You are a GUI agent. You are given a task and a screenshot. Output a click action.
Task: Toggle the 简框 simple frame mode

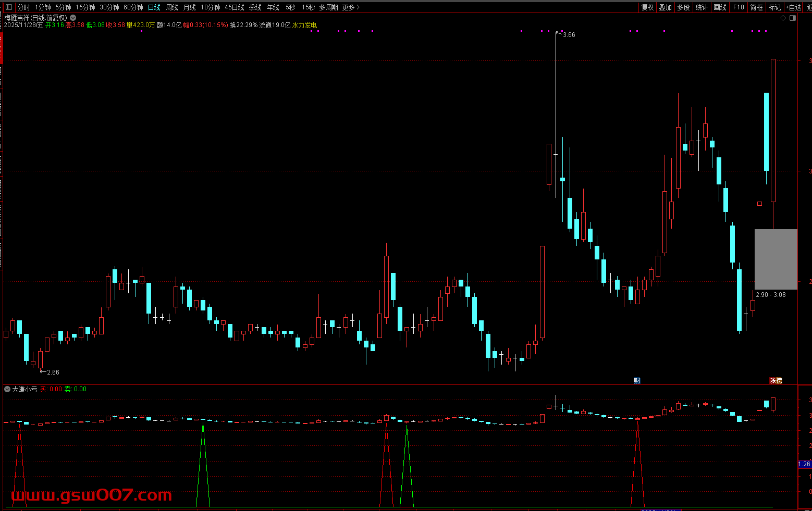pyautogui.click(x=756, y=7)
